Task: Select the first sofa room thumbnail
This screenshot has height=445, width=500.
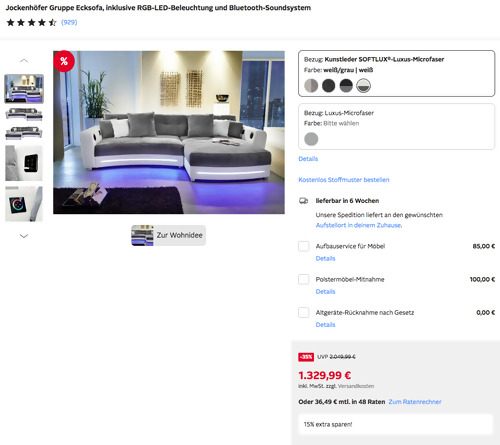Action: point(24,89)
